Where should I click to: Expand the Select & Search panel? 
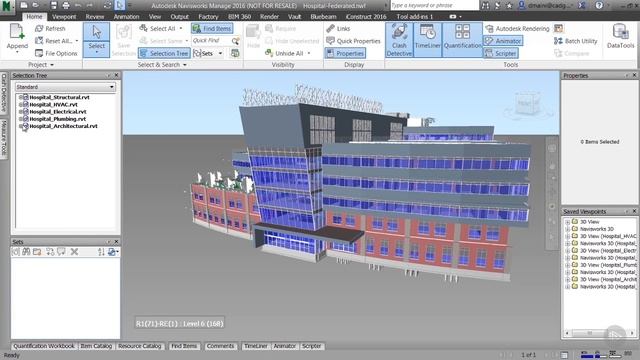click(162, 64)
